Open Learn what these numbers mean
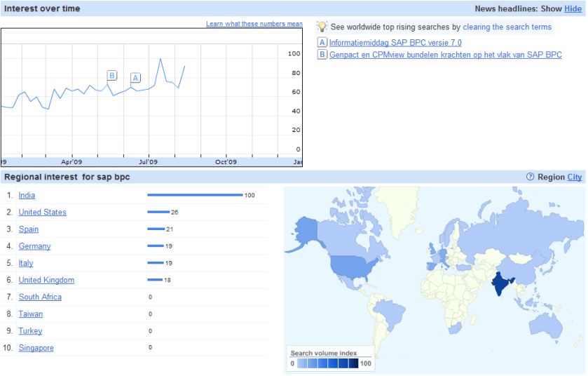 (x=254, y=24)
